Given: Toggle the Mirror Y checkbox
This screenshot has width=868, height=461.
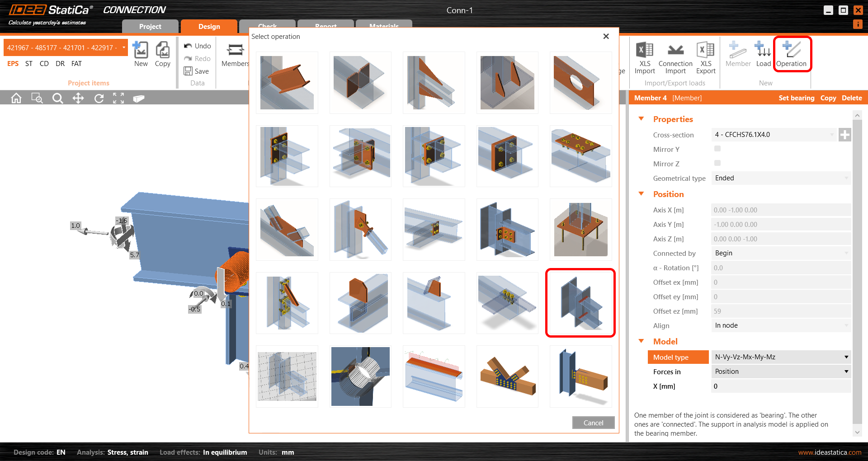Looking at the screenshot, I should (717, 149).
